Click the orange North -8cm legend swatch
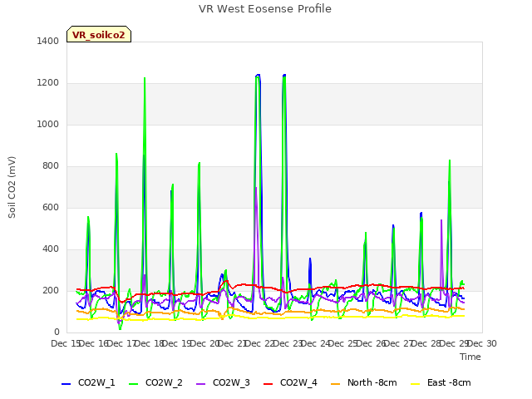The height and width of the screenshot is (399, 532). [x=336, y=384]
